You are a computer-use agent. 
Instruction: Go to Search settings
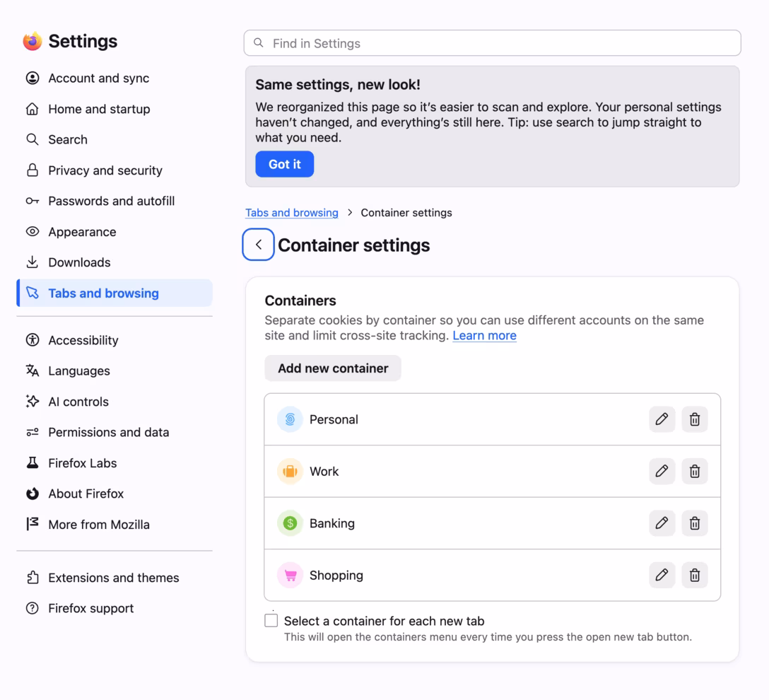(x=115, y=139)
